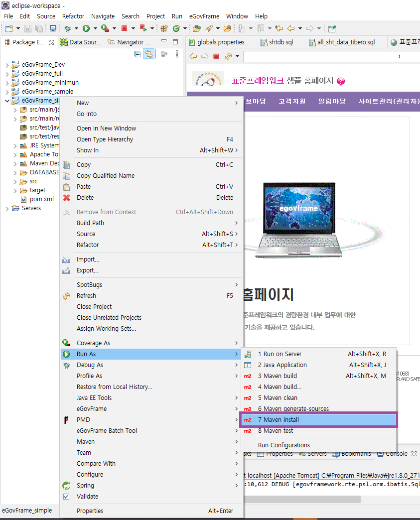The image size is (420, 520).
Task: Click the New wizard toolbar icon
Action: click(x=9, y=28)
